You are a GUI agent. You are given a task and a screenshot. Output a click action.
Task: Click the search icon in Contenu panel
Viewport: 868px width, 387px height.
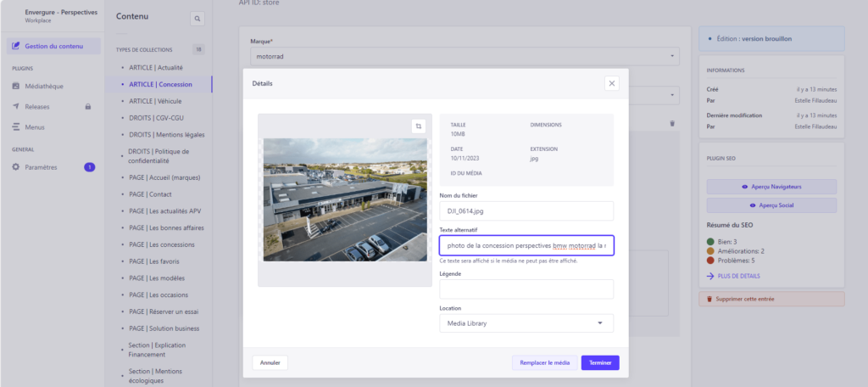coord(197,19)
